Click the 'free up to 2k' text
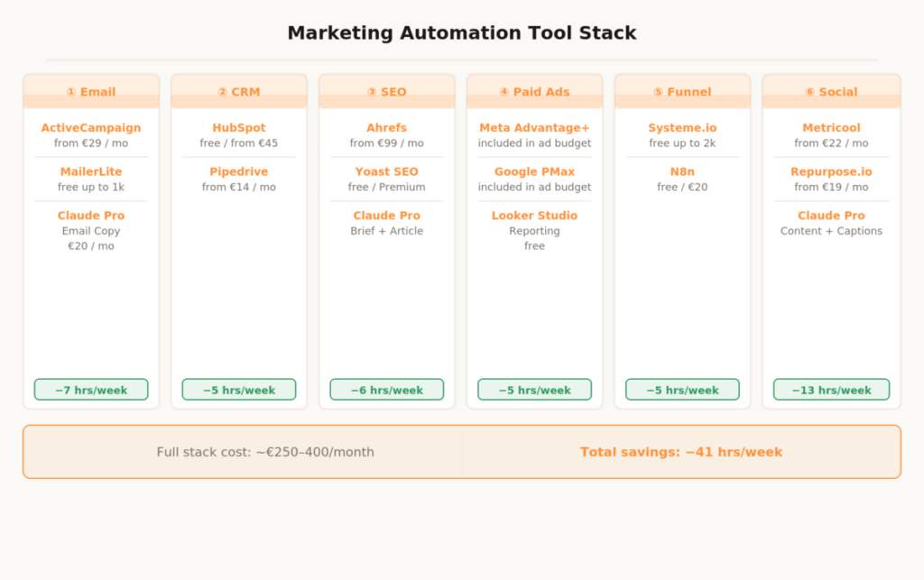The height and width of the screenshot is (580, 924). pos(682,143)
